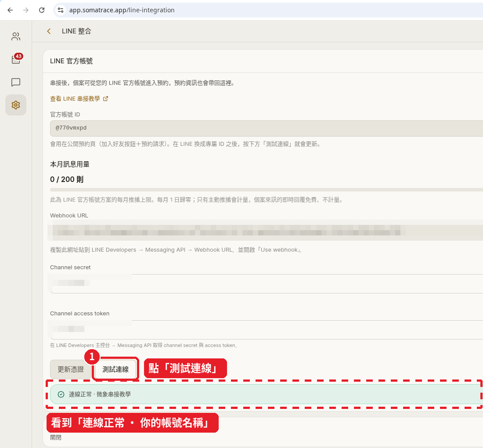Click the 測試連線 button
483x448 pixels.
point(115,369)
